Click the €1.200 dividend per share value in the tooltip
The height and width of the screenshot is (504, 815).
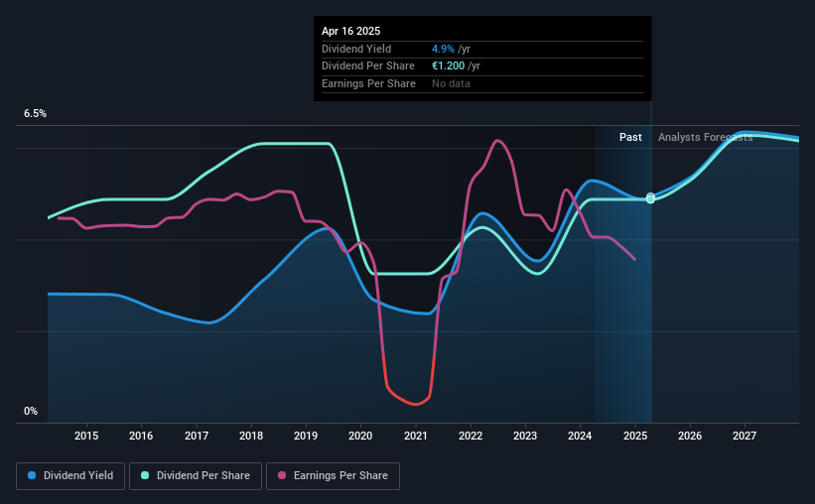coord(448,66)
